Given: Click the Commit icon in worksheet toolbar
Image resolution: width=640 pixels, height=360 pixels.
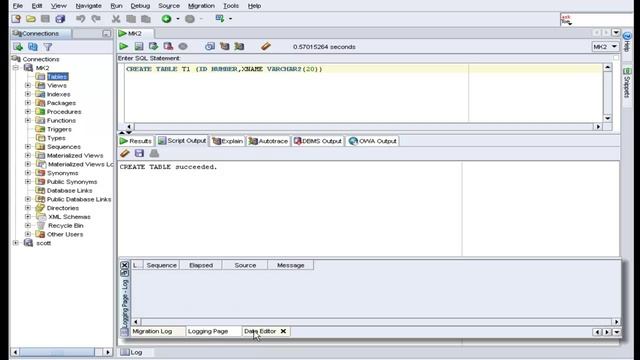Looking at the screenshot, I should (x=153, y=47).
